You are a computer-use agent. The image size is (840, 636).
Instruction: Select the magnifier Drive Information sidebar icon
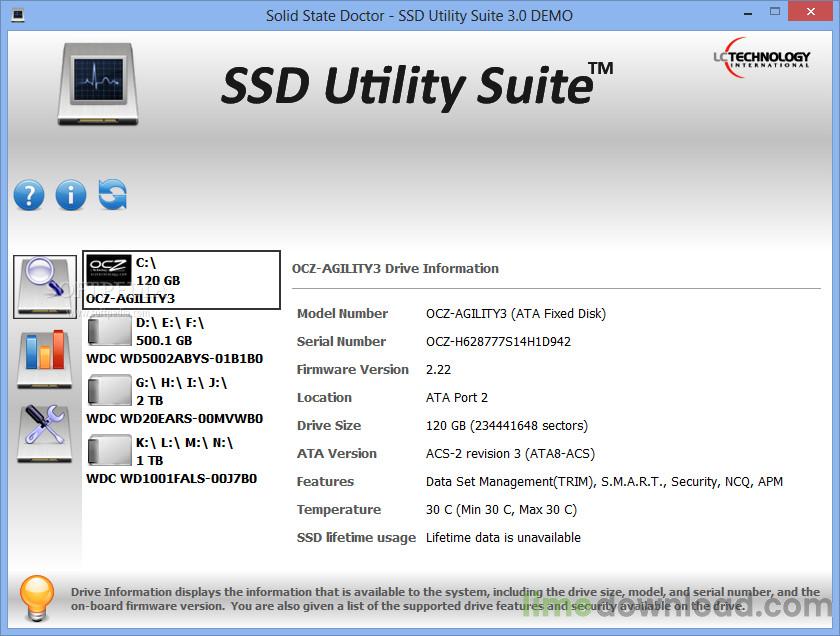tap(45, 287)
